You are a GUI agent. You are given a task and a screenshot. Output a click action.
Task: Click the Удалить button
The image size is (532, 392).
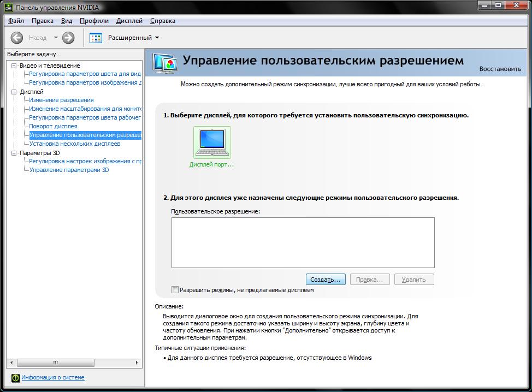[x=414, y=280]
